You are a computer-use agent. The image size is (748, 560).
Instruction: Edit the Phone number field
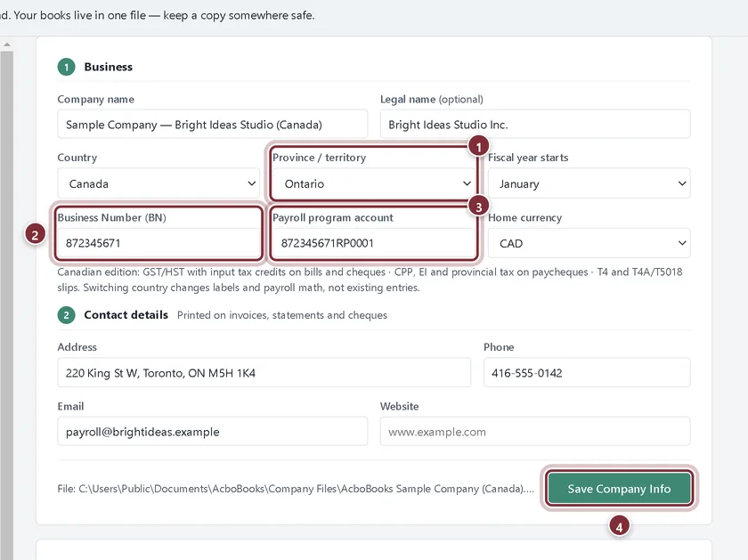(x=587, y=372)
